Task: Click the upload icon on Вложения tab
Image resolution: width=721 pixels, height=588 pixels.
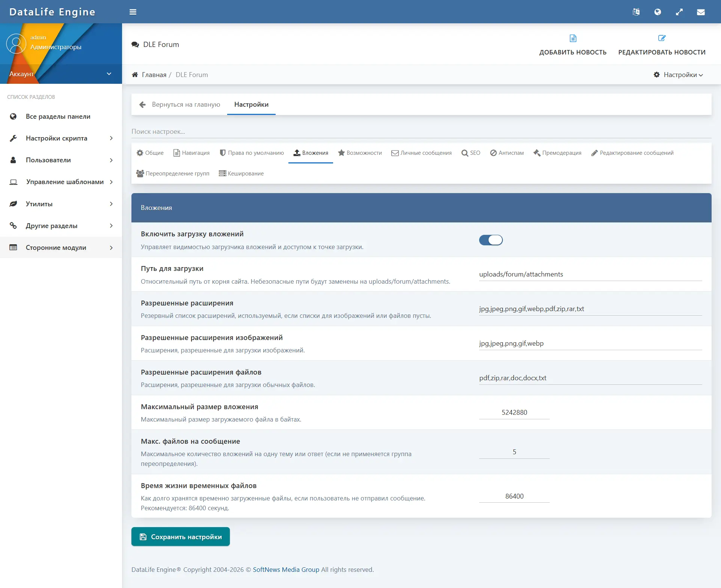Action: [x=297, y=153]
